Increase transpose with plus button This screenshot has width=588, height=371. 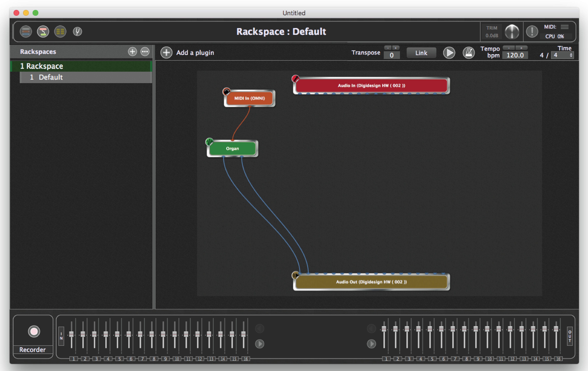[396, 48]
